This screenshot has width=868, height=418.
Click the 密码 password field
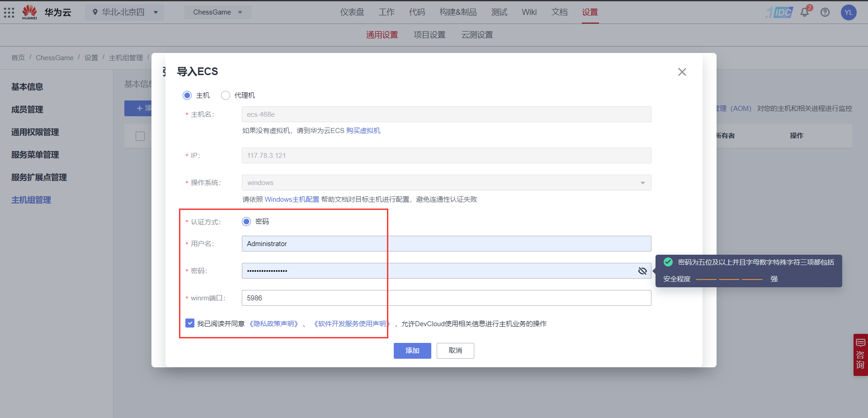[446, 271]
